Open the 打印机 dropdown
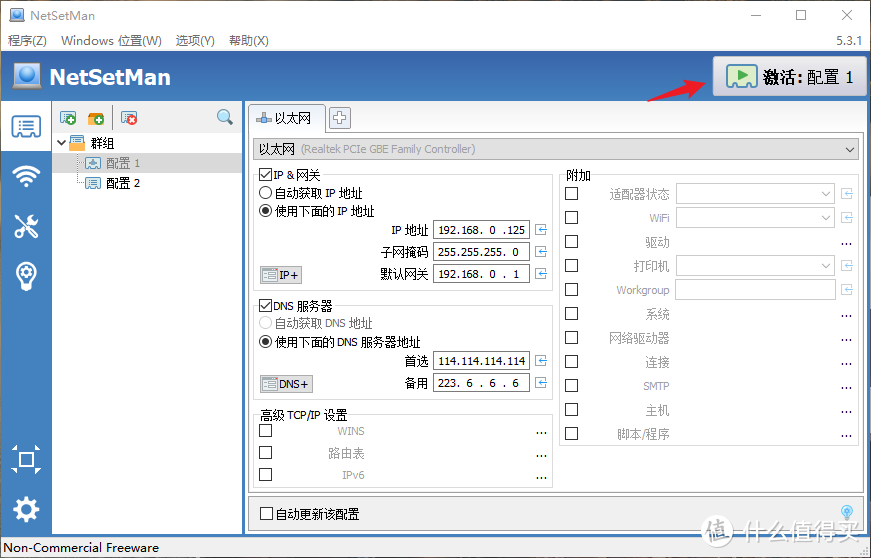 755,266
